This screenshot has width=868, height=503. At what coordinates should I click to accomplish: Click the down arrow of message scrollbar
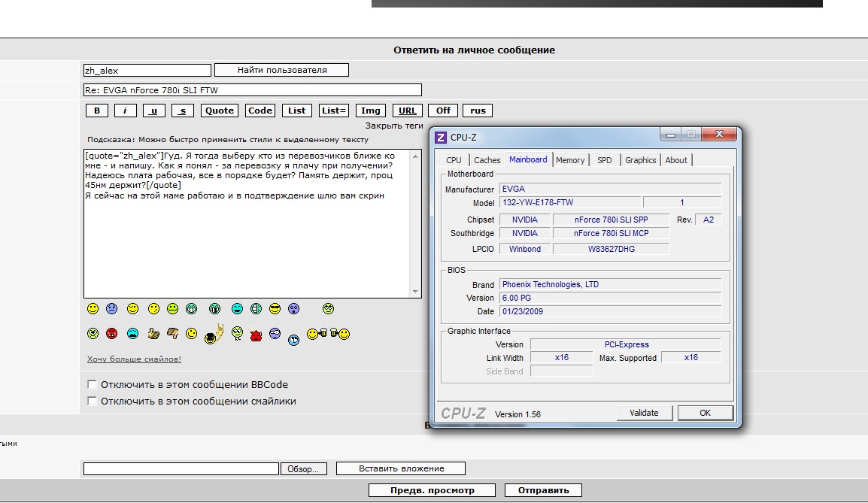tap(416, 292)
